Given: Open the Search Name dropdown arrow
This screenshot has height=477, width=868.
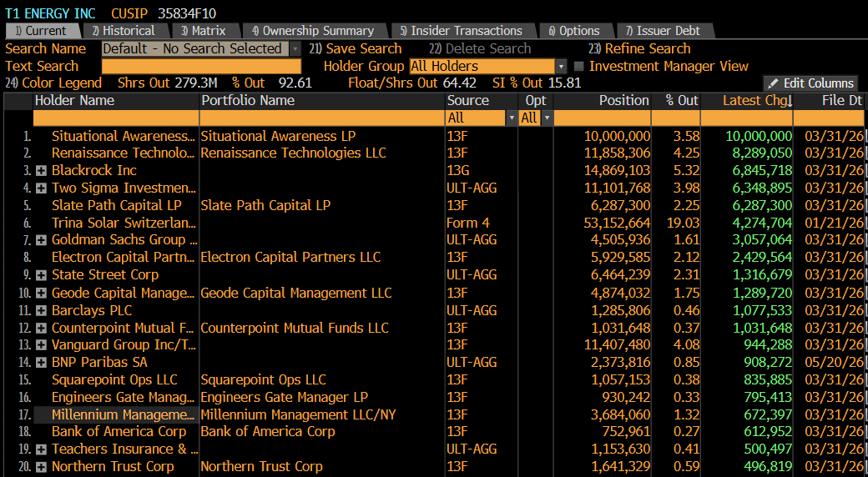Looking at the screenshot, I should (295, 49).
